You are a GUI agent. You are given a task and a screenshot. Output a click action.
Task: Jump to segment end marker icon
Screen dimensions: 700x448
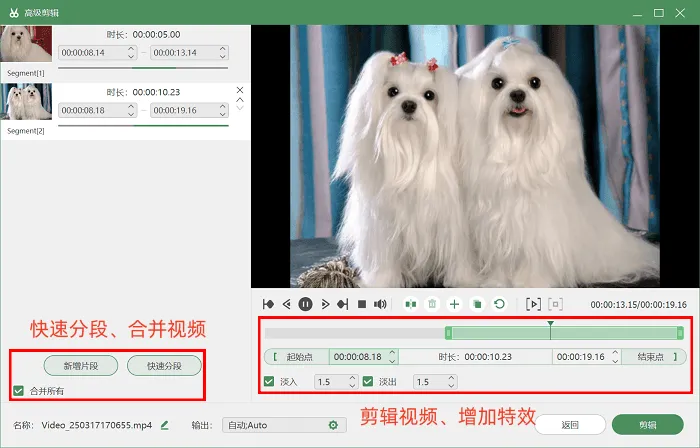pos(342,304)
